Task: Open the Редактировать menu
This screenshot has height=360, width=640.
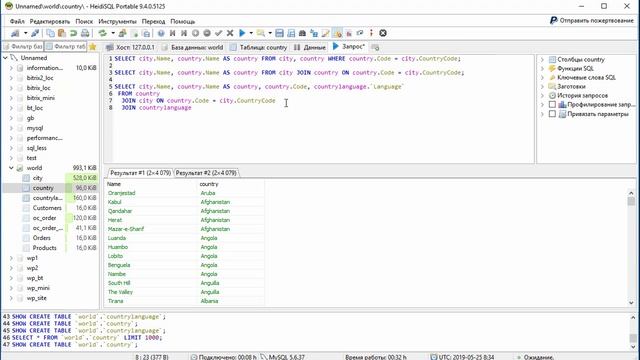Action: pos(50,21)
